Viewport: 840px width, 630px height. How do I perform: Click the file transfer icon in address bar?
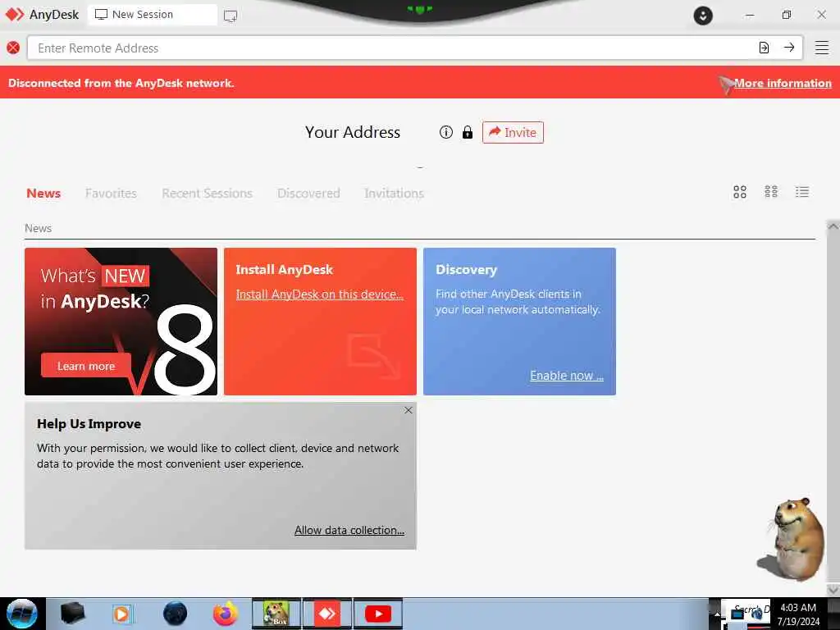pyautogui.click(x=764, y=48)
